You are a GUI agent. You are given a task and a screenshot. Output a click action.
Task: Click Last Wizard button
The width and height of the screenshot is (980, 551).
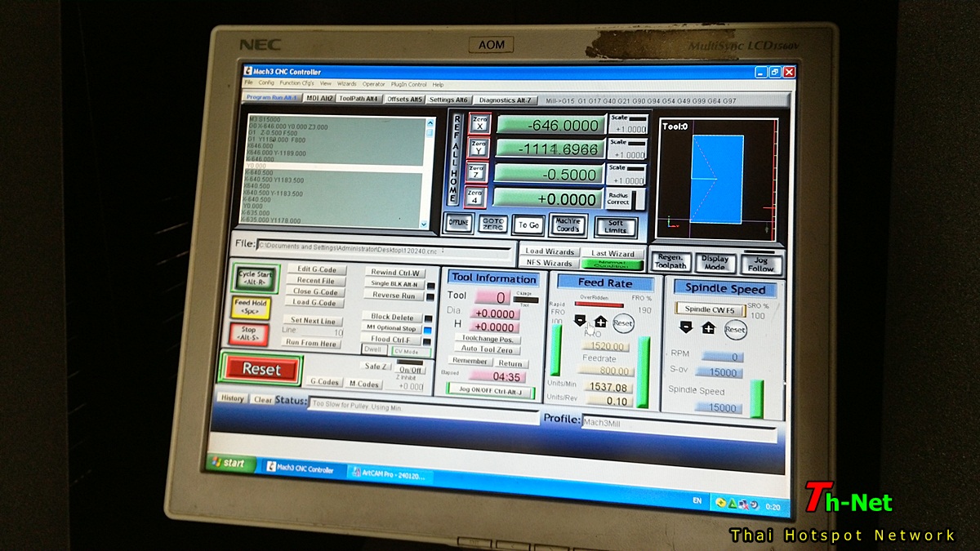pos(612,254)
